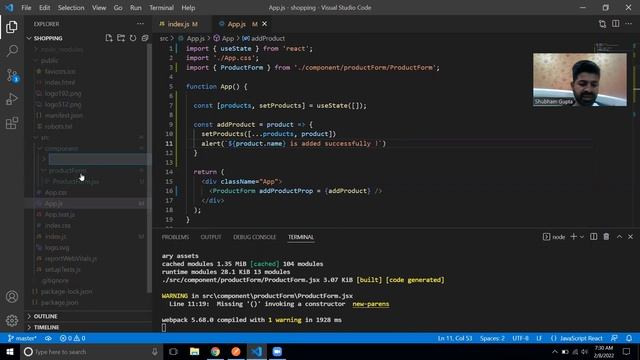The height and width of the screenshot is (360, 640).
Task: Click the feedback icon in status bar
Action: [614, 338]
